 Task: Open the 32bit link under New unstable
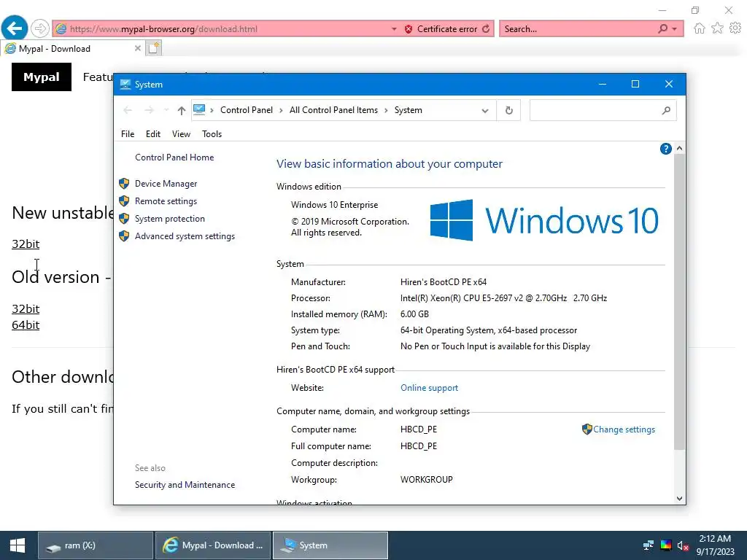coord(26,244)
